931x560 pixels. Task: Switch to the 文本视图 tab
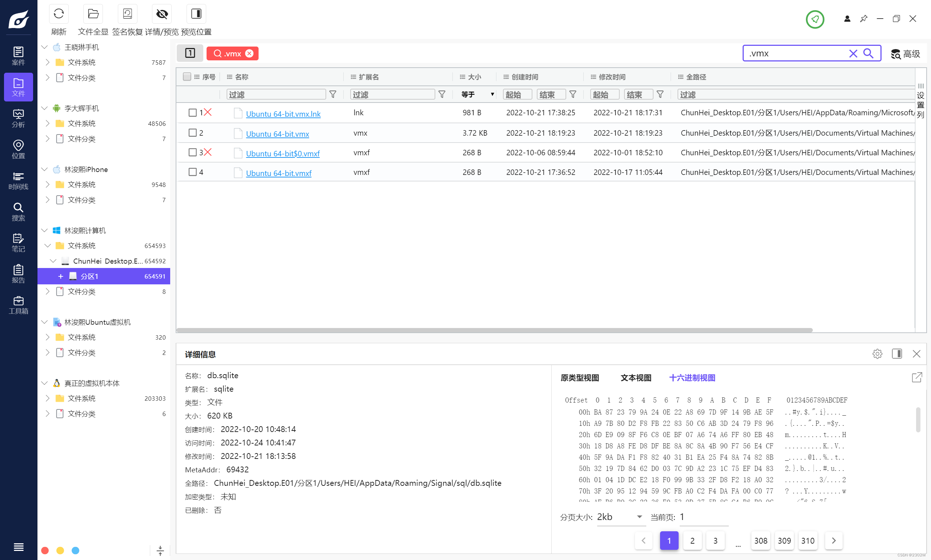636,378
